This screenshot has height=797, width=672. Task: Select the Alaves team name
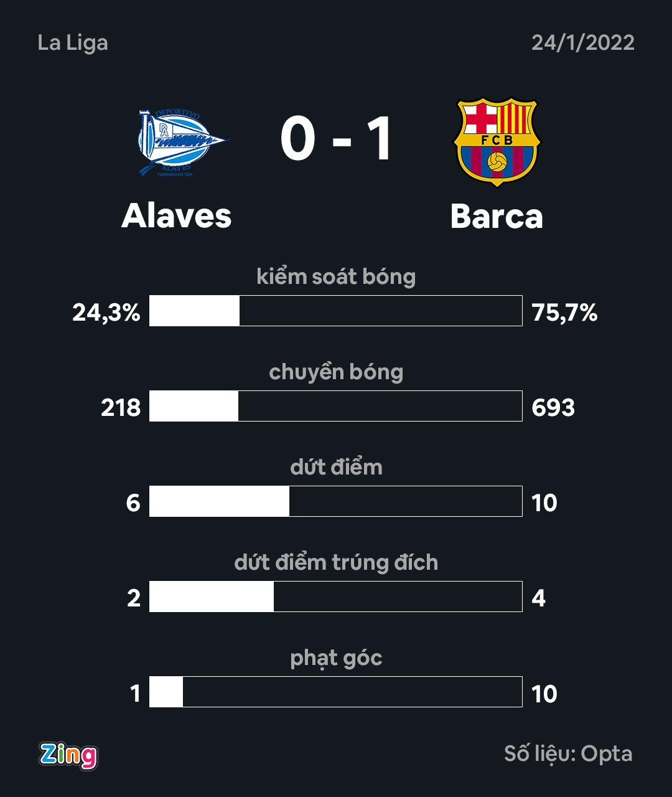(x=177, y=216)
